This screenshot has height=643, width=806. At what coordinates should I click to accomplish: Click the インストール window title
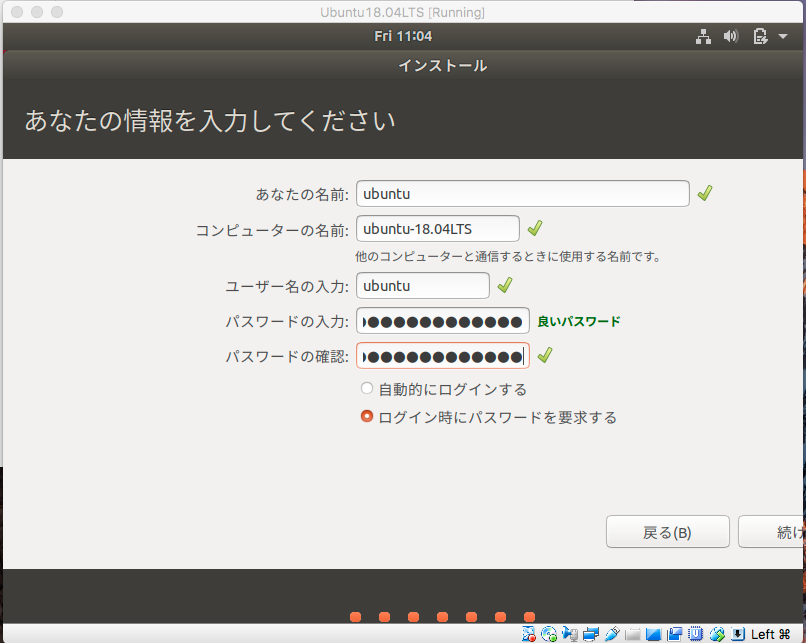click(x=443, y=66)
